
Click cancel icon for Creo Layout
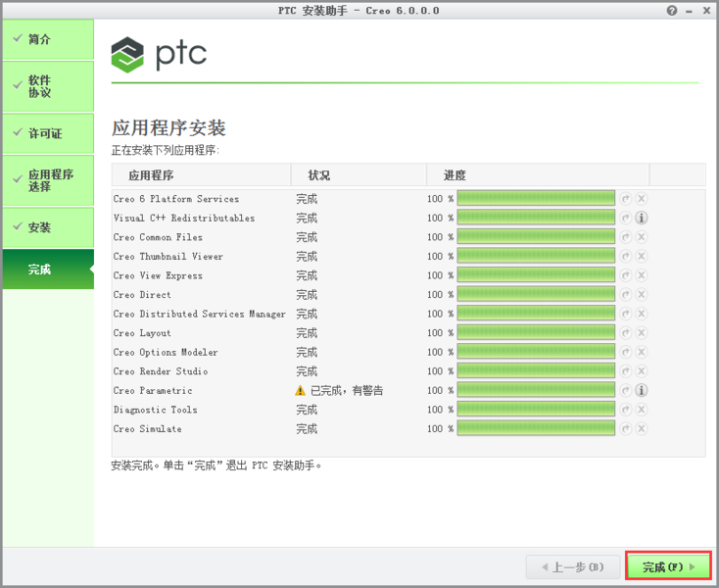pos(642,332)
